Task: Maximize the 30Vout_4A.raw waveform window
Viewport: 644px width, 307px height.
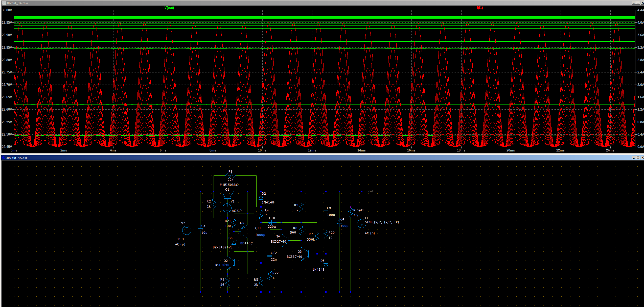Action: tap(638, 3)
